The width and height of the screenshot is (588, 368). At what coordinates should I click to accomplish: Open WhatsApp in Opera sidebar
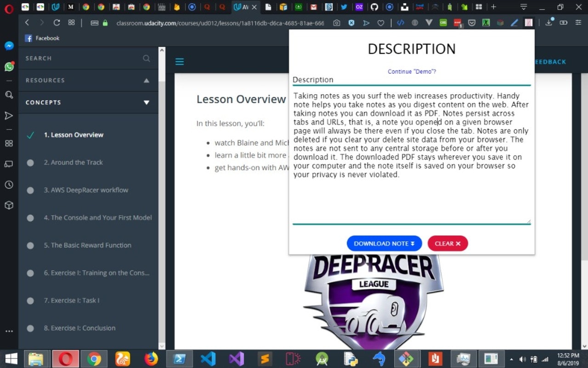[x=9, y=67]
